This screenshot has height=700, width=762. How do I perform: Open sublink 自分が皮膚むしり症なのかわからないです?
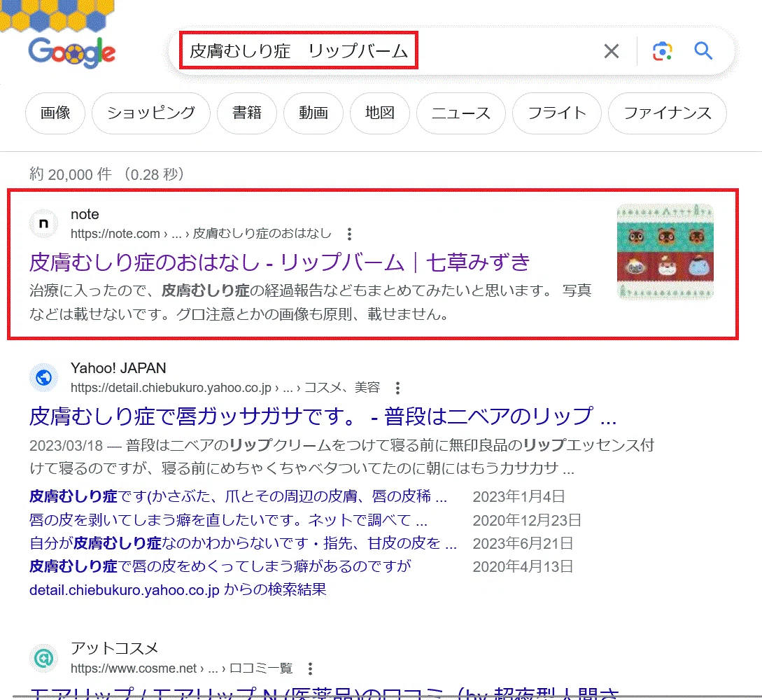pos(243,543)
